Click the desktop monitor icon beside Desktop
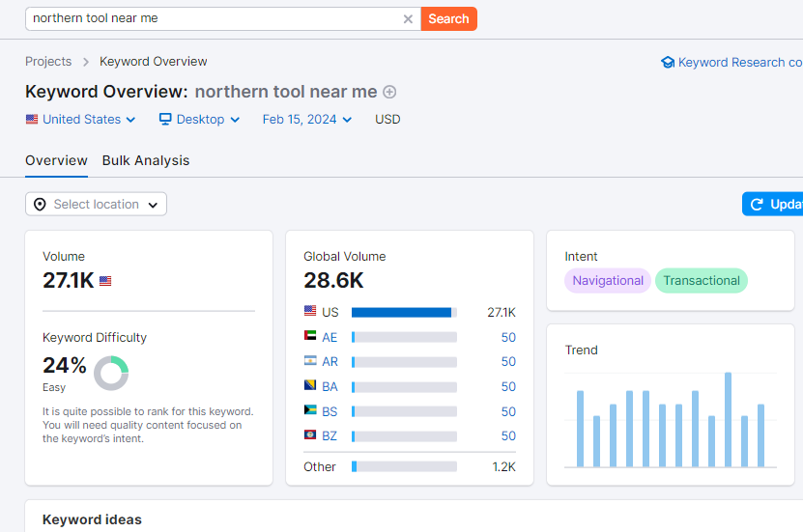 (x=165, y=119)
